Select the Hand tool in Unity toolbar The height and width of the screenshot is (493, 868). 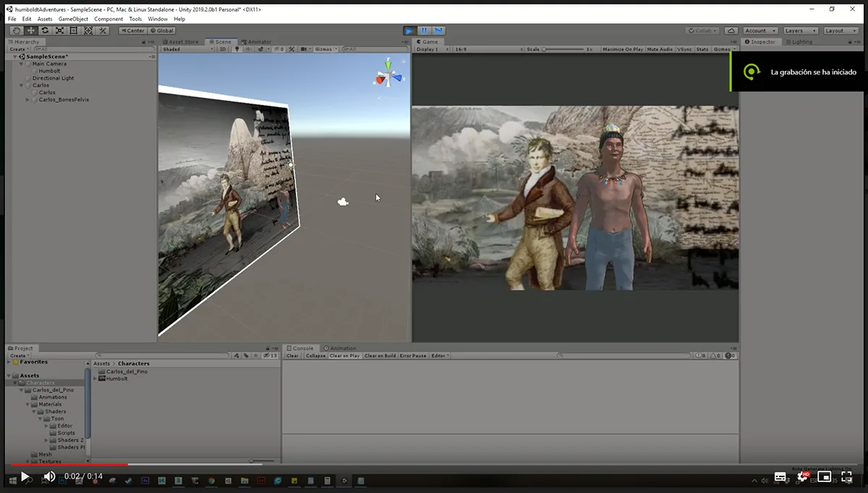[x=17, y=30]
